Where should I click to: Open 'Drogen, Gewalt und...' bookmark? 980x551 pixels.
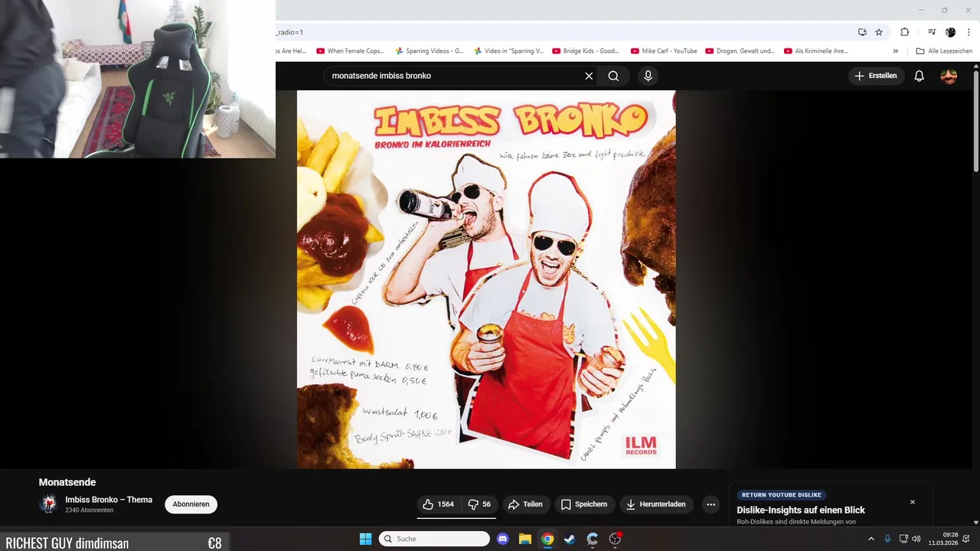(x=741, y=51)
